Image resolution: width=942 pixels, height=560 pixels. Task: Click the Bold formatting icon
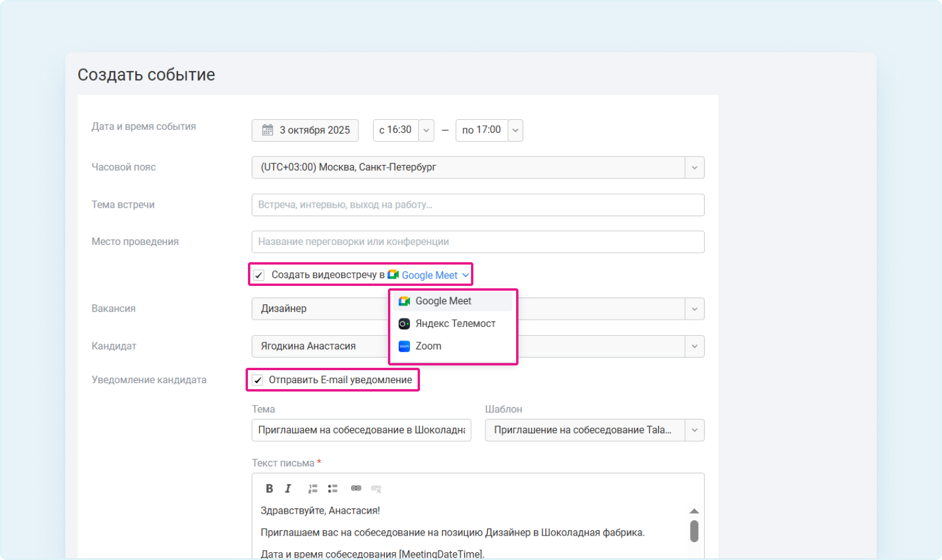pos(269,488)
